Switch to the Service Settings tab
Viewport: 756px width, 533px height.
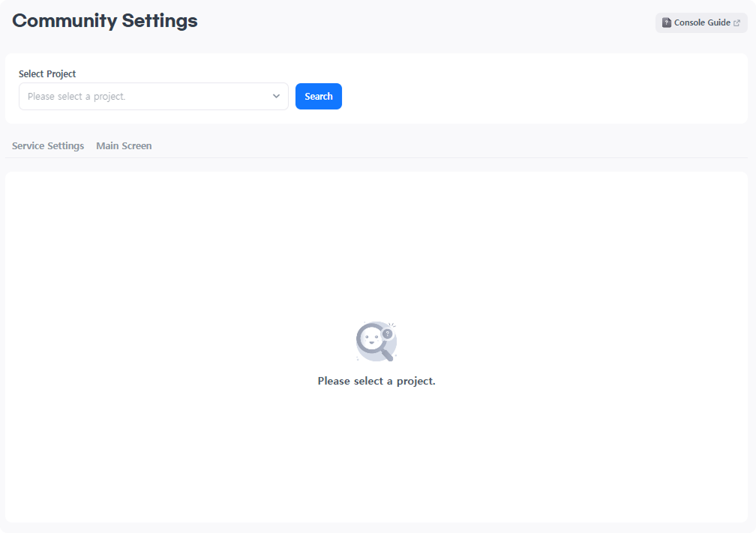(x=48, y=146)
